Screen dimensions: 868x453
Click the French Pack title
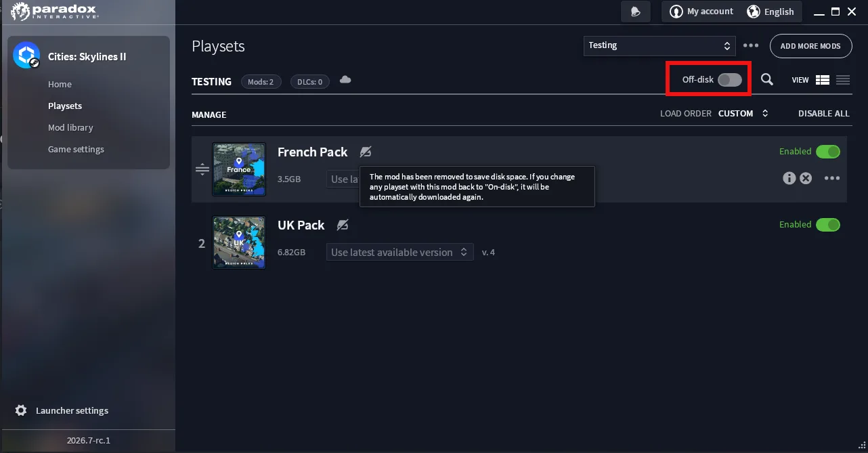click(x=312, y=152)
